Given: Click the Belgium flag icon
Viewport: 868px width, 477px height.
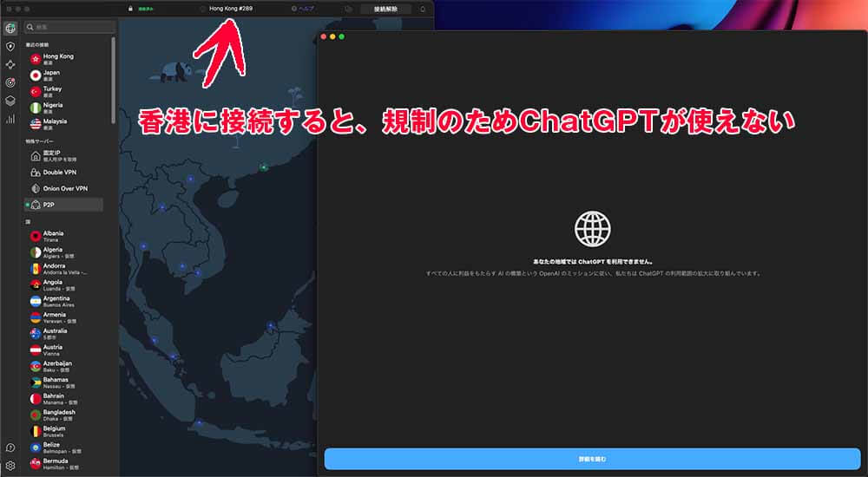Looking at the screenshot, I should pyautogui.click(x=36, y=432).
